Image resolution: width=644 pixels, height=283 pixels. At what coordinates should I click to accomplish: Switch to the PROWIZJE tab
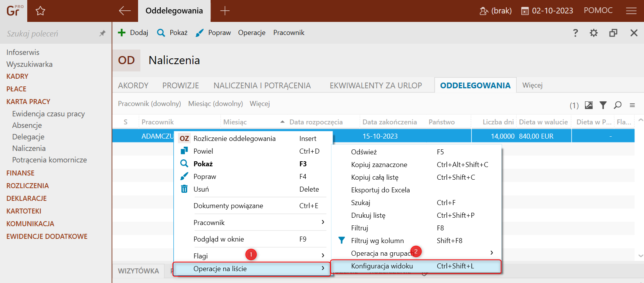point(180,86)
